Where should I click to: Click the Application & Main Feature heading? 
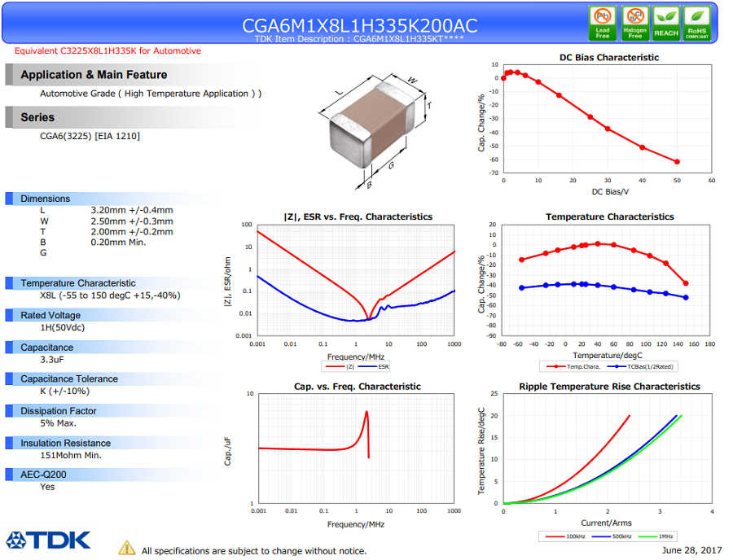tap(94, 75)
